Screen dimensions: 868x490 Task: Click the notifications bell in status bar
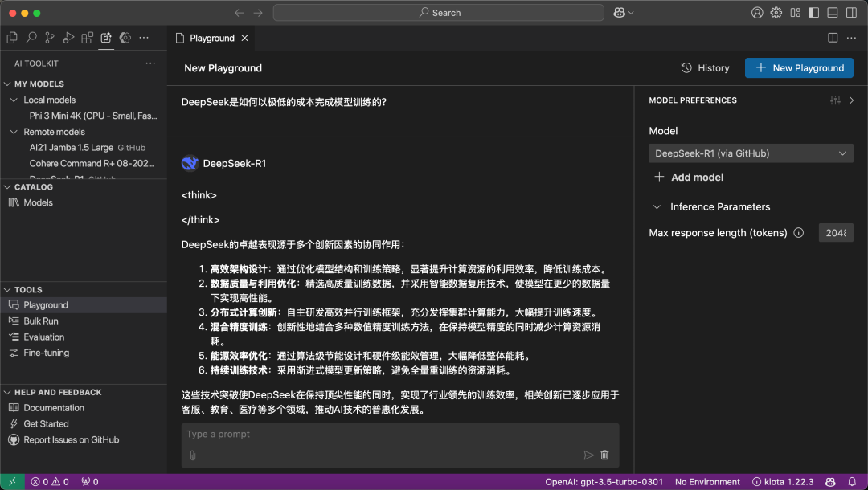tap(852, 482)
